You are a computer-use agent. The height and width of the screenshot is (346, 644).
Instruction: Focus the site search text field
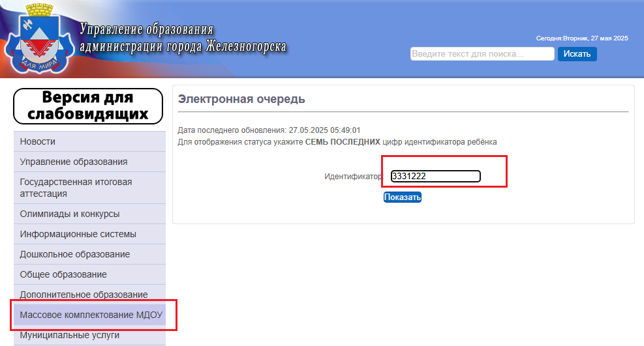(x=482, y=53)
